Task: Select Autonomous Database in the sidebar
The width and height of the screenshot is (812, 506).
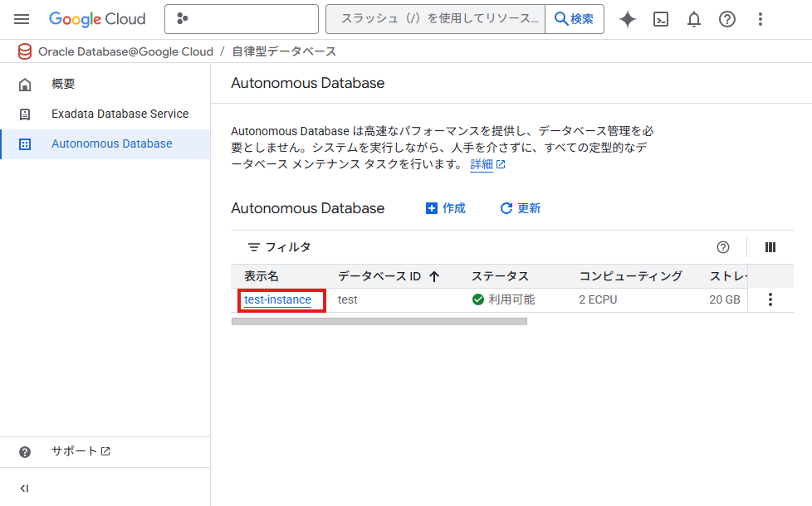Action: click(111, 144)
